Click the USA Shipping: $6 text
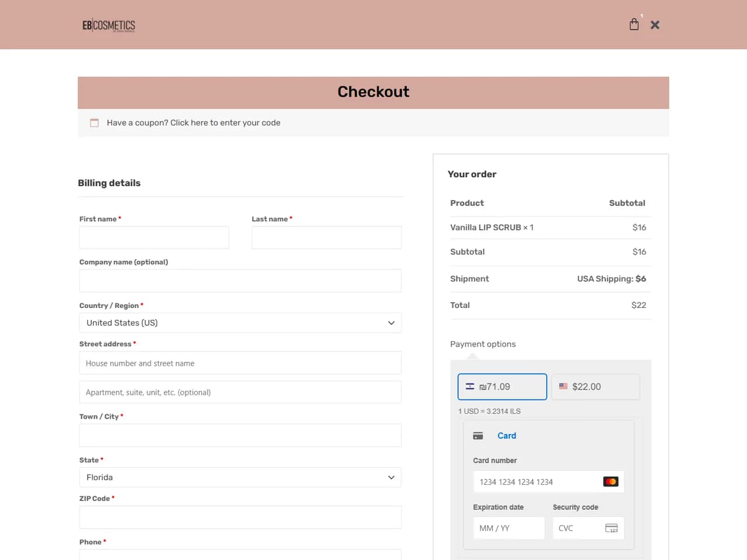This screenshot has width=747, height=560. [612, 279]
